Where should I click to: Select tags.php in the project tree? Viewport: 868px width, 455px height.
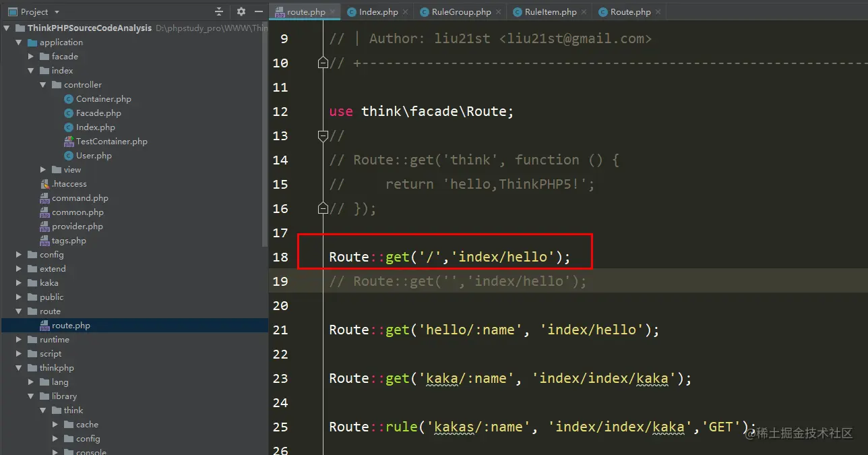pyautogui.click(x=69, y=241)
